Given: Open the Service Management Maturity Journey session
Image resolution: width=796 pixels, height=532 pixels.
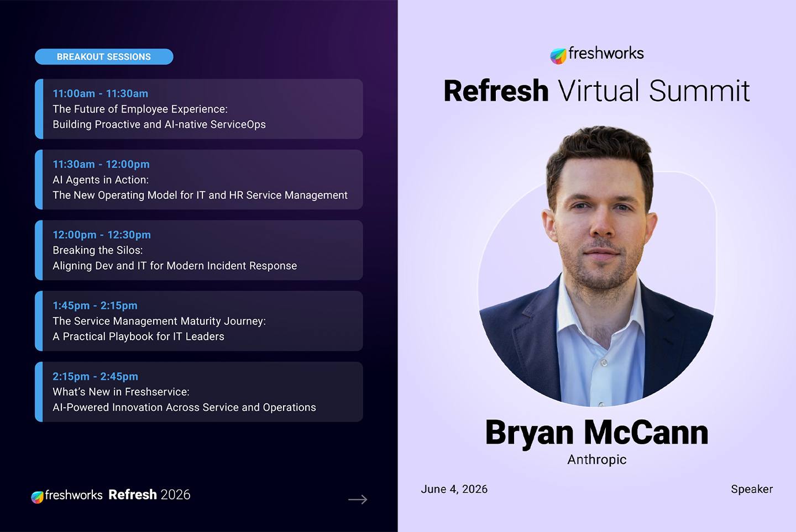Looking at the screenshot, I should coord(199,321).
